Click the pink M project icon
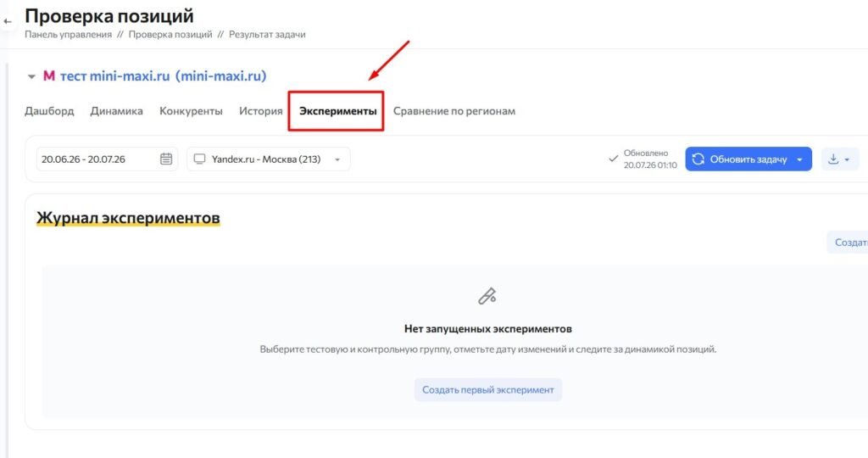The height and width of the screenshot is (458, 868). [x=48, y=75]
